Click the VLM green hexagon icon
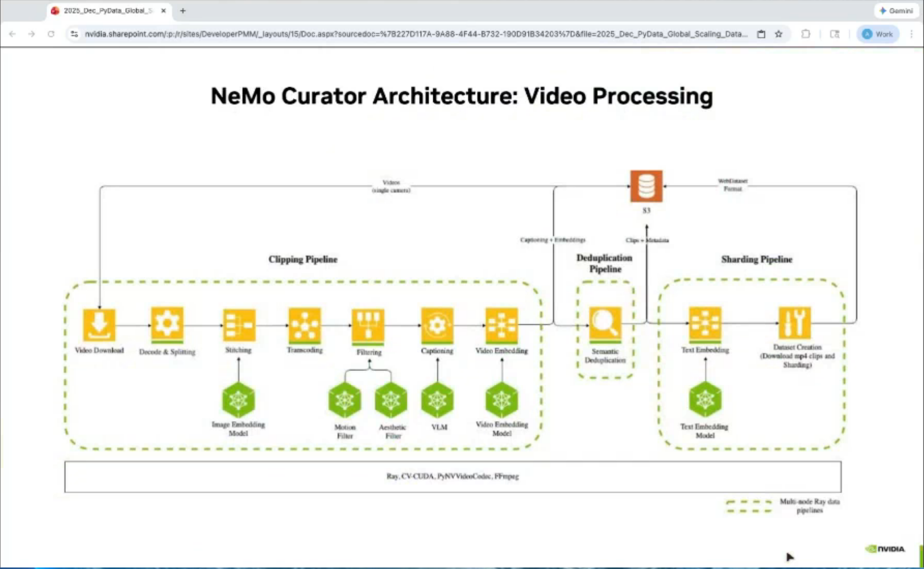This screenshot has width=924, height=569. point(437,400)
